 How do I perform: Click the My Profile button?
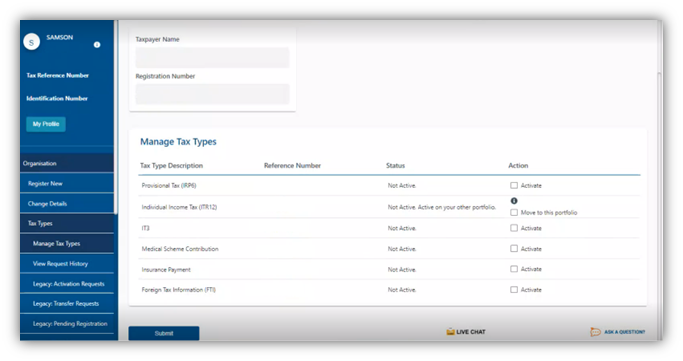click(x=46, y=124)
